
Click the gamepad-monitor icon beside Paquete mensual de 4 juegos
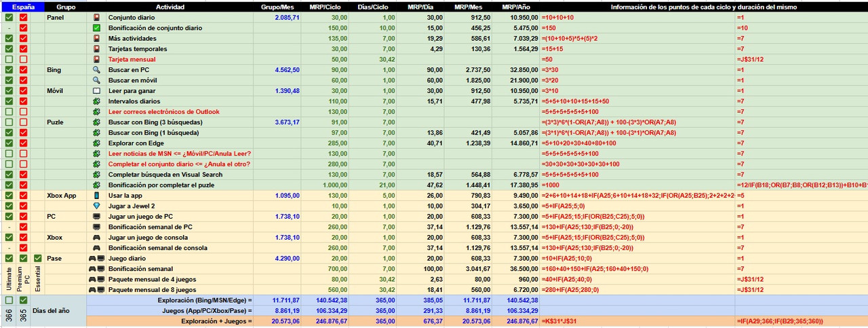(96, 279)
